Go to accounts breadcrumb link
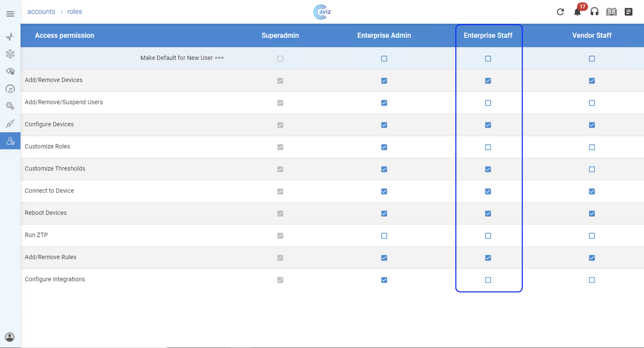Image resolution: width=644 pixels, height=348 pixels. coord(41,12)
